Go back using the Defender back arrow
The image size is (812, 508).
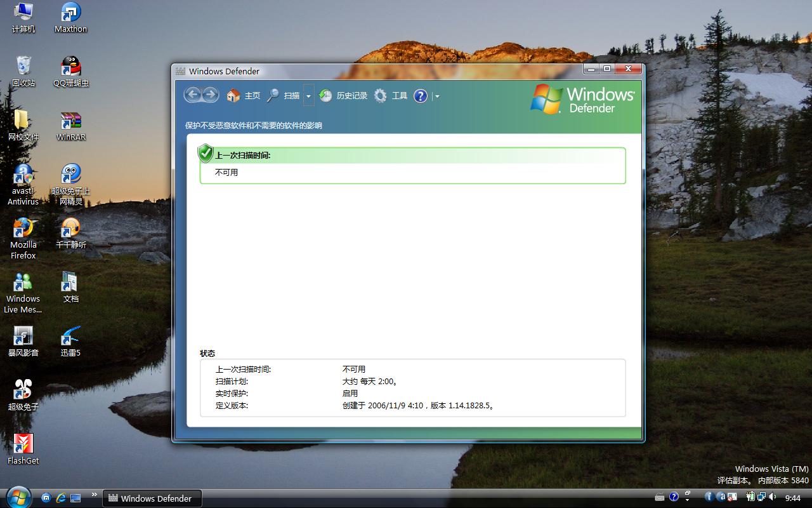(x=193, y=95)
